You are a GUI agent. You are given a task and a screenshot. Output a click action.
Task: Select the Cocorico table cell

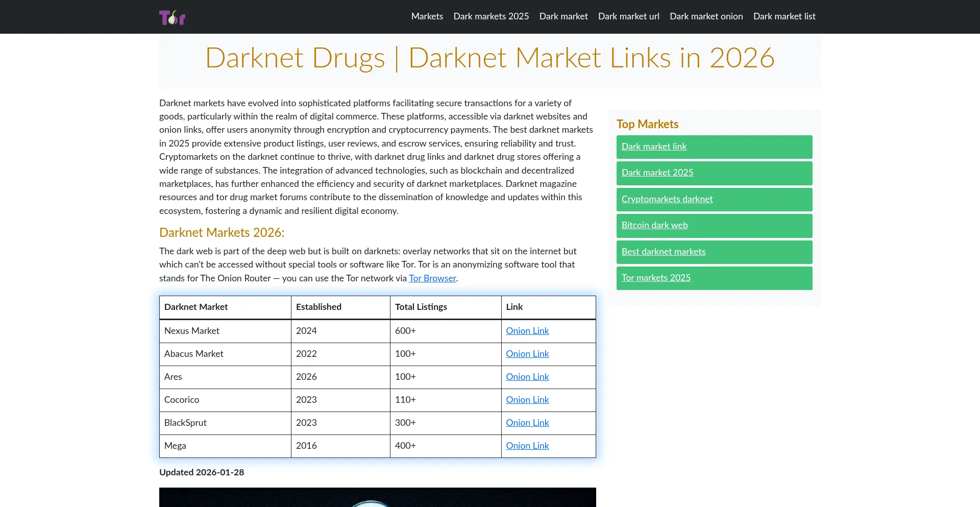[x=225, y=400]
